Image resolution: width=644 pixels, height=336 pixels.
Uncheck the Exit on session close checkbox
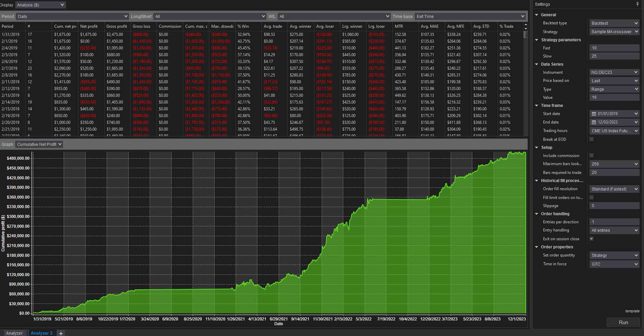592,239
